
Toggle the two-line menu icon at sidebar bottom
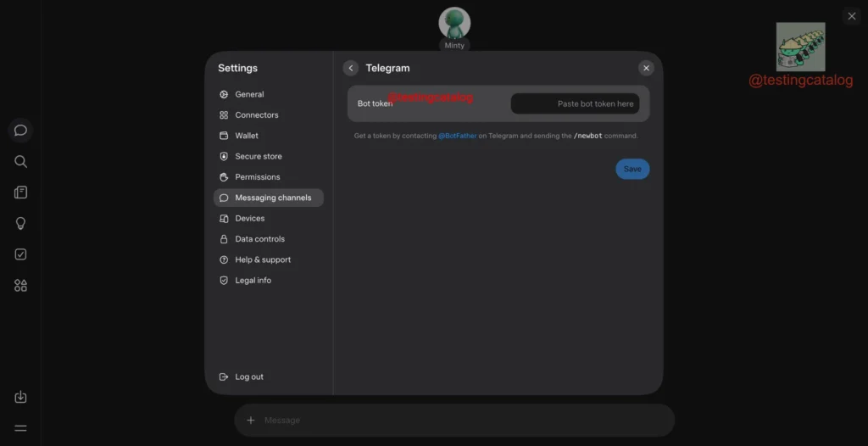tap(20, 428)
